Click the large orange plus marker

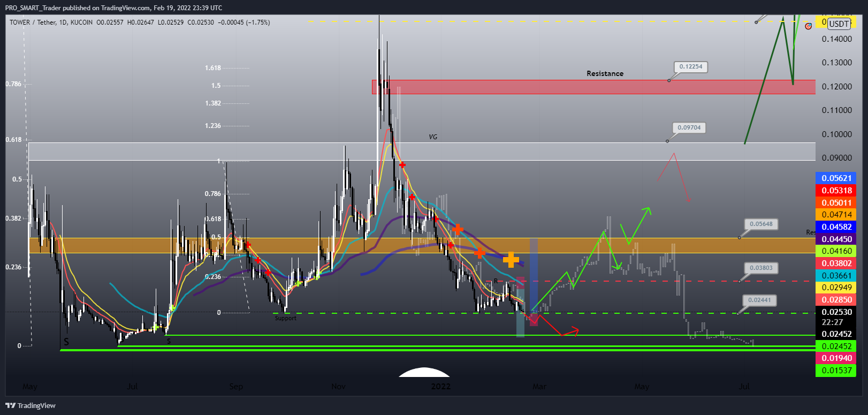(511, 260)
